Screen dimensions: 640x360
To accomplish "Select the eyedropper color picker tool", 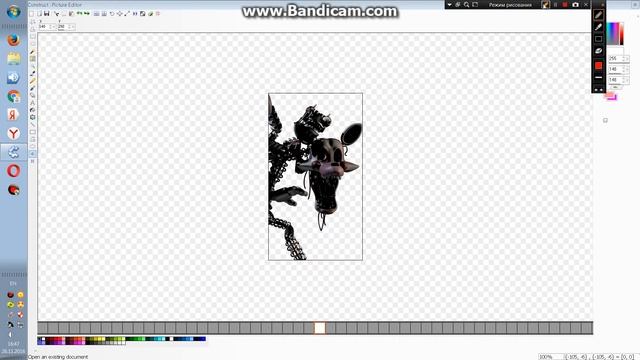I will pyautogui.click(x=32, y=73).
